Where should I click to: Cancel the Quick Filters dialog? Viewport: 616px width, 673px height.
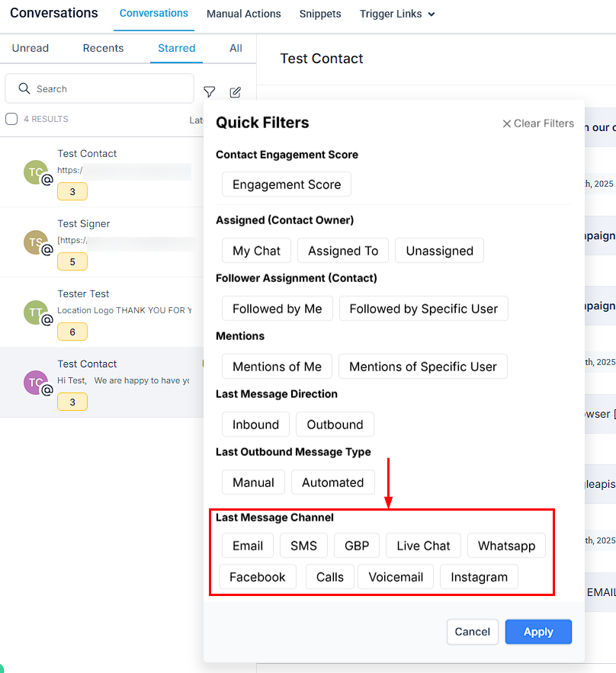pyautogui.click(x=472, y=632)
